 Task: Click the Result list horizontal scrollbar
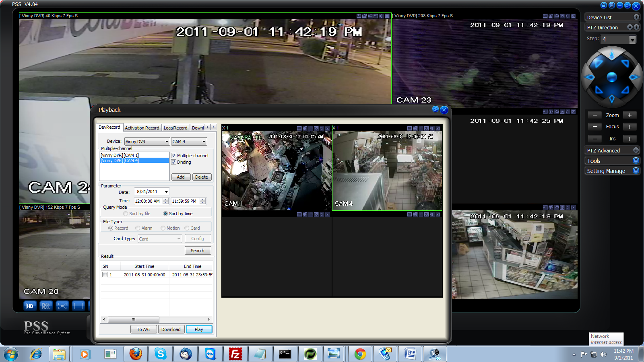click(134, 320)
